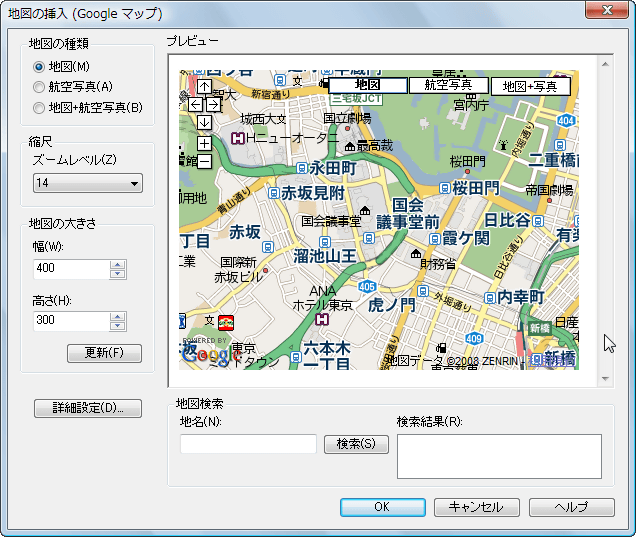Click the down arrow of the preview scrollbar
Viewport: 636px width, 537px height.
click(606, 378)
